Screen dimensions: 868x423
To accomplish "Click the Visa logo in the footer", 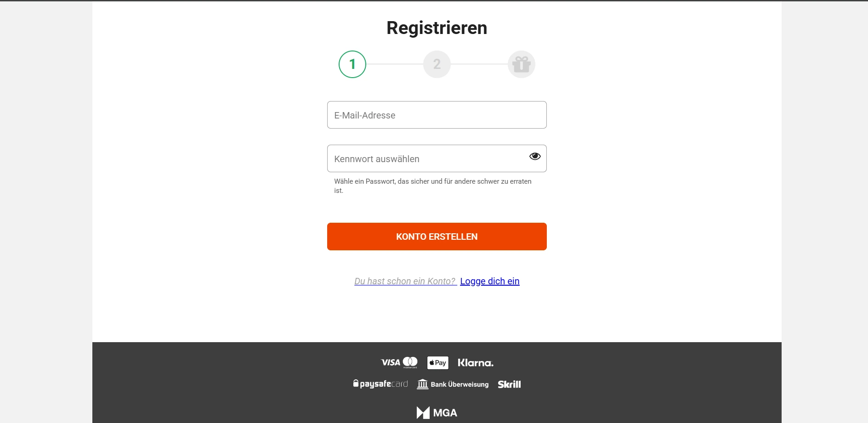I will pyautogui.click(x=391, y=363).
